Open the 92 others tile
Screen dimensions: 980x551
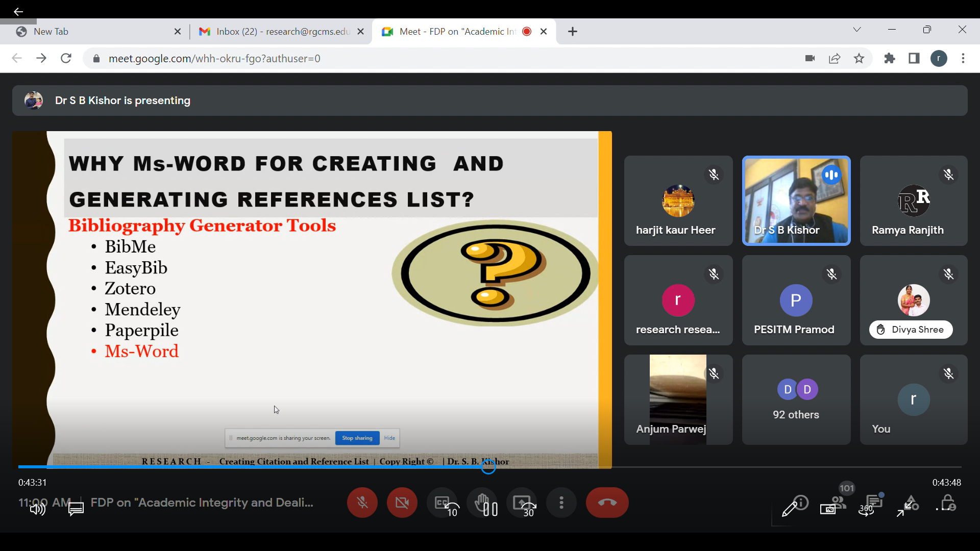click(x=796, y=399)
